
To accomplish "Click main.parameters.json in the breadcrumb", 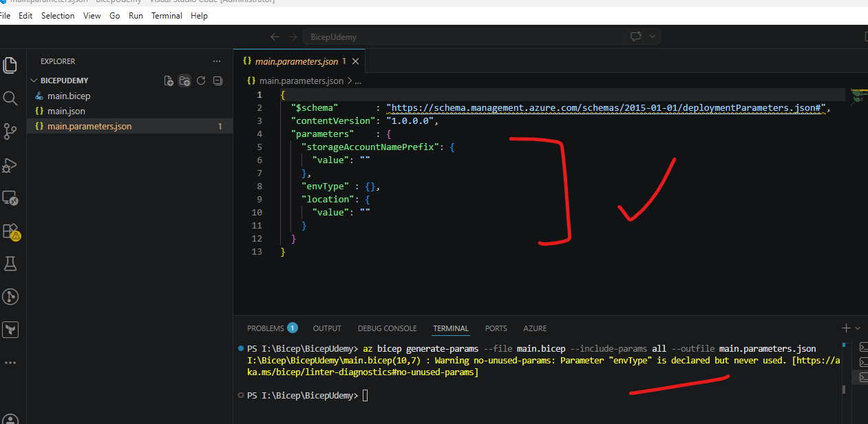I will click(301, 81).
